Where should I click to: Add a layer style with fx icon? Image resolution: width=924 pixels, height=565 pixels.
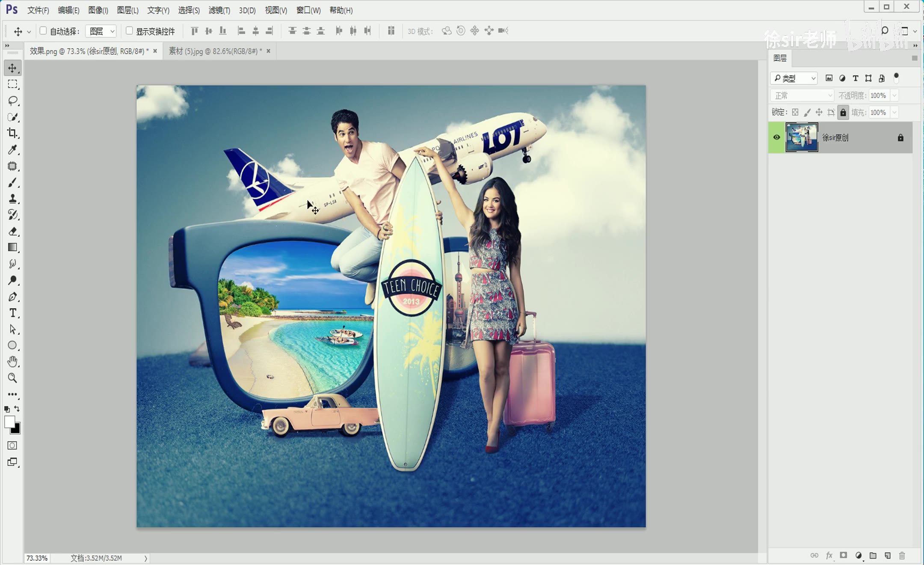point(829,556)
